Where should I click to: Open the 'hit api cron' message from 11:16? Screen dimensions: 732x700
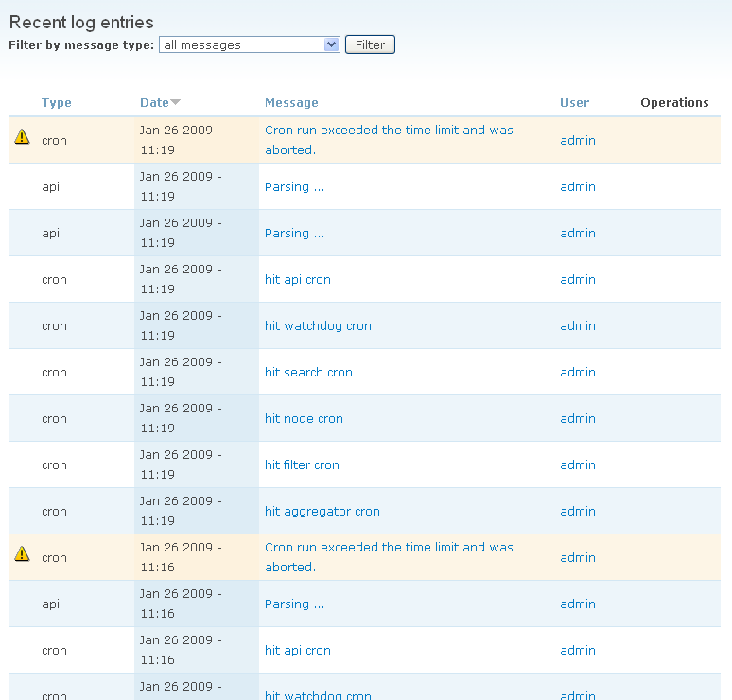point(298,650)
